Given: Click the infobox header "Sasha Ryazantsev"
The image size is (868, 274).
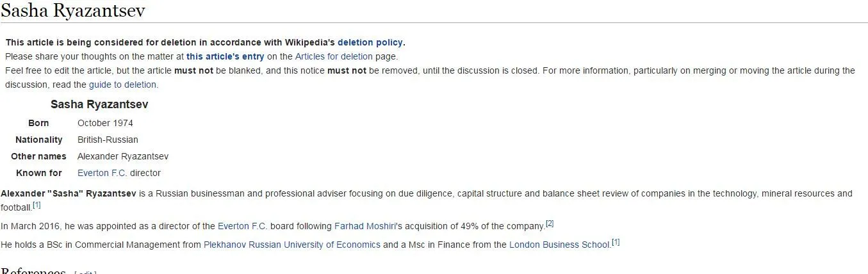Looking at the screenshot, I should pyautogui.click(x=99, y=104).
